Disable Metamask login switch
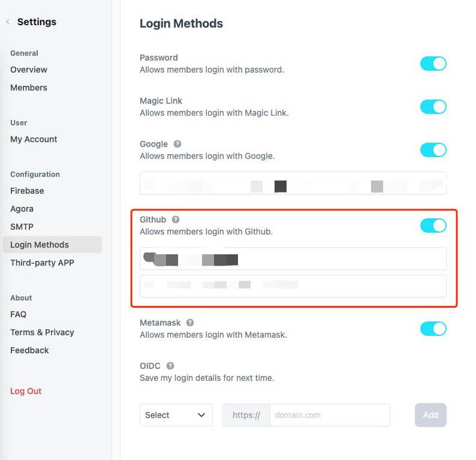The image size is (476, 460). [x=433, y=329]
